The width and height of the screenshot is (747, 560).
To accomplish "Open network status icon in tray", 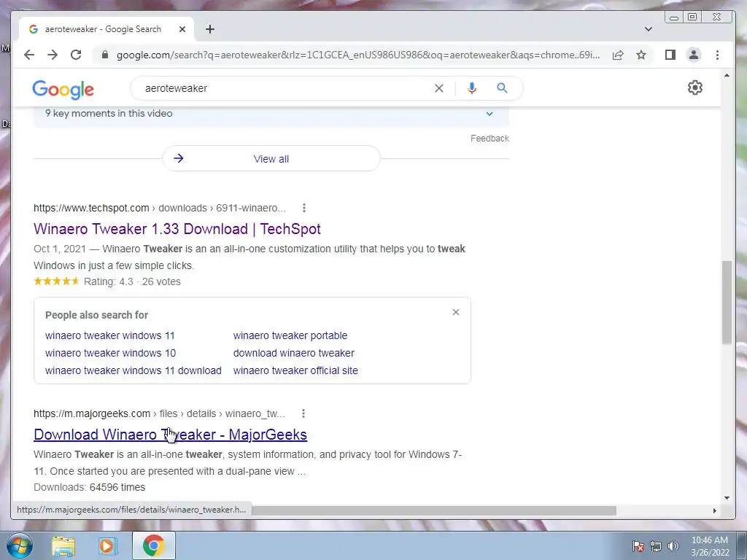I will pos(656,546).
